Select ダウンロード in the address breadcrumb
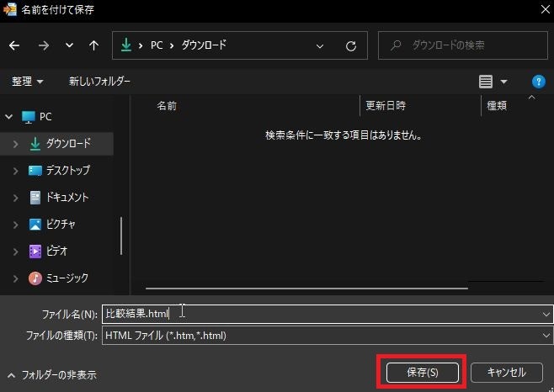 click(204, 45)
